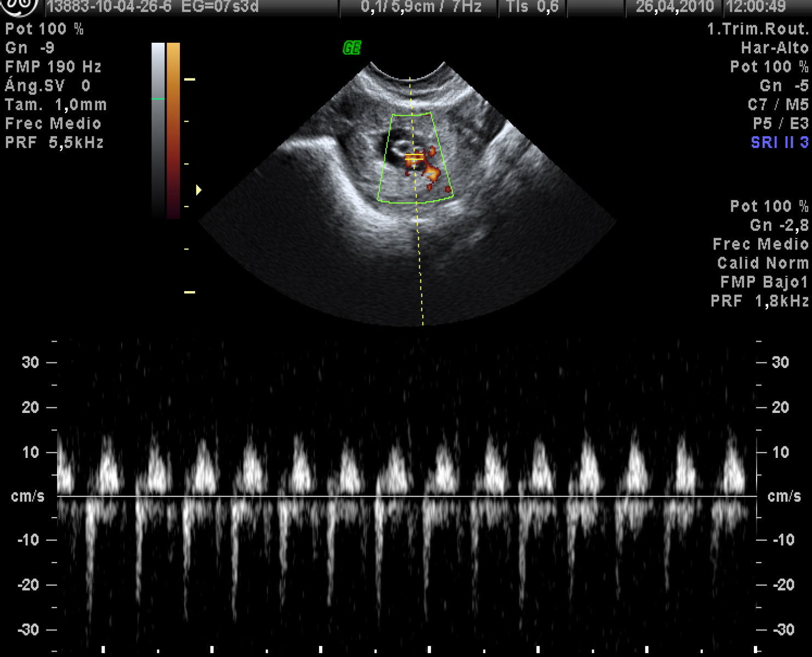The image size is (812, 657).
Task: Click the Har-Alto harmonics setting
Action: point(774,48)
